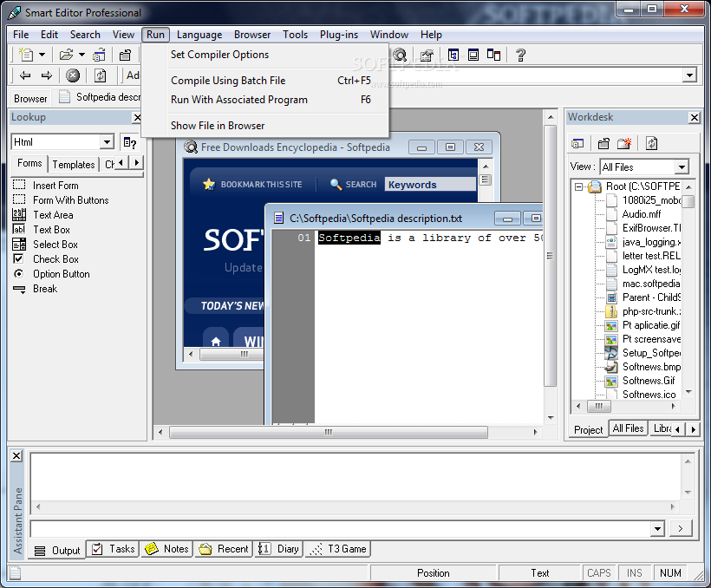Close the Lookup panel
This screenshot has height=588, width=711.
(137, 118)
